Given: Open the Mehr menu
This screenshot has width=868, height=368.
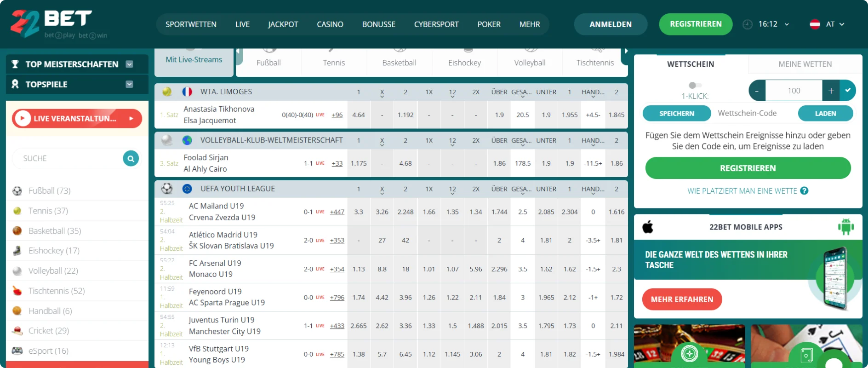Looking at the screenshot, I should 530,24.
